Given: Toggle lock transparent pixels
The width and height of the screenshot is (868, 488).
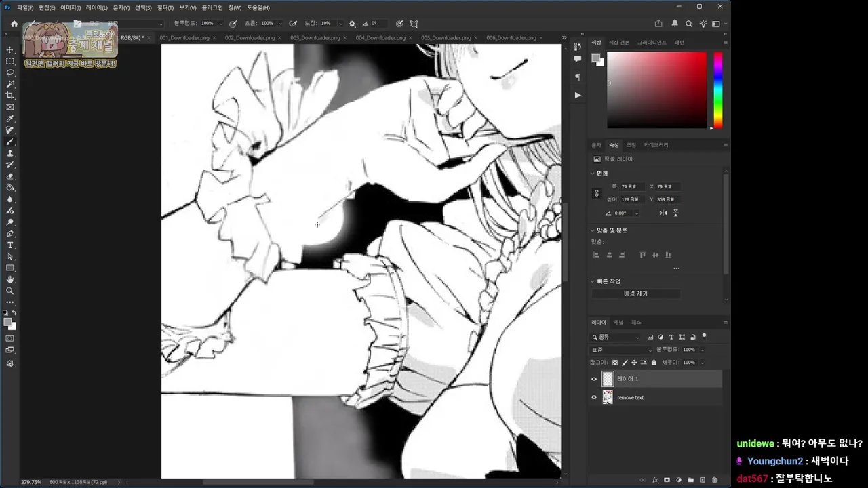Looking at the screenshot, I should coord(614,363).
